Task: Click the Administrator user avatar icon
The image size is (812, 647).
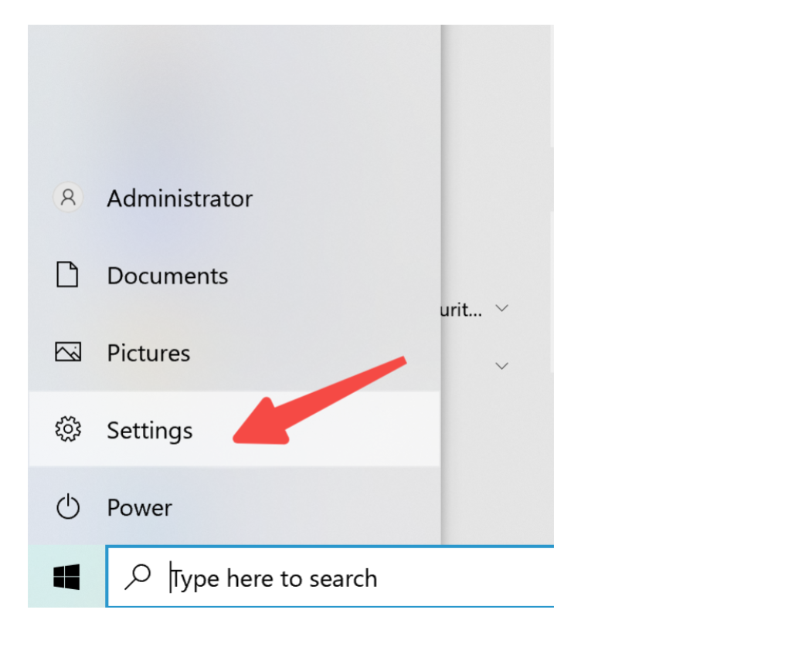Action: tap(68, 198)
